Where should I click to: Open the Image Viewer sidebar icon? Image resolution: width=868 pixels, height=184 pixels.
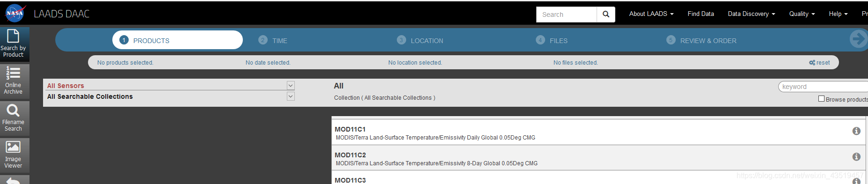(15, 155)
